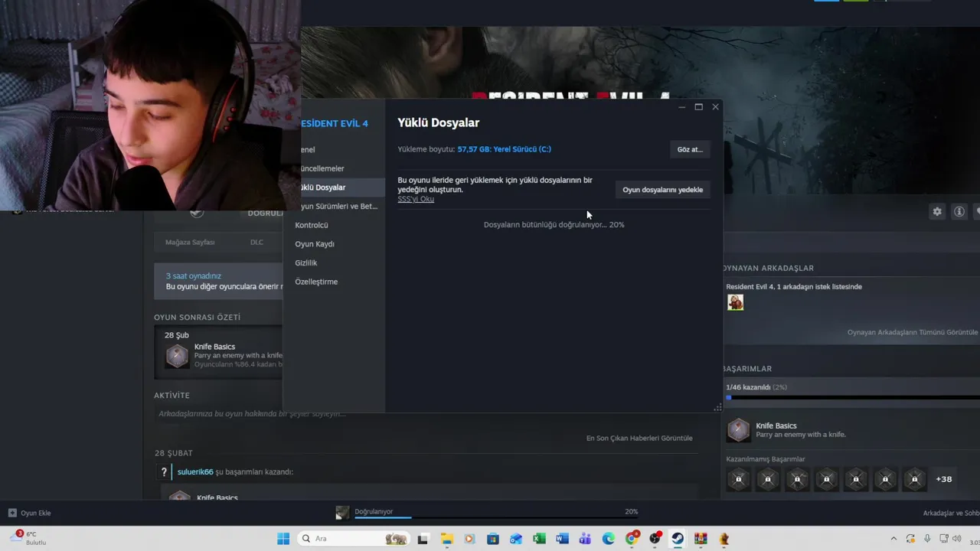The width and height of the screenshot is (980, 551).
Task: Show hidden icons chevron in system tray
Action: coord(893,539)
